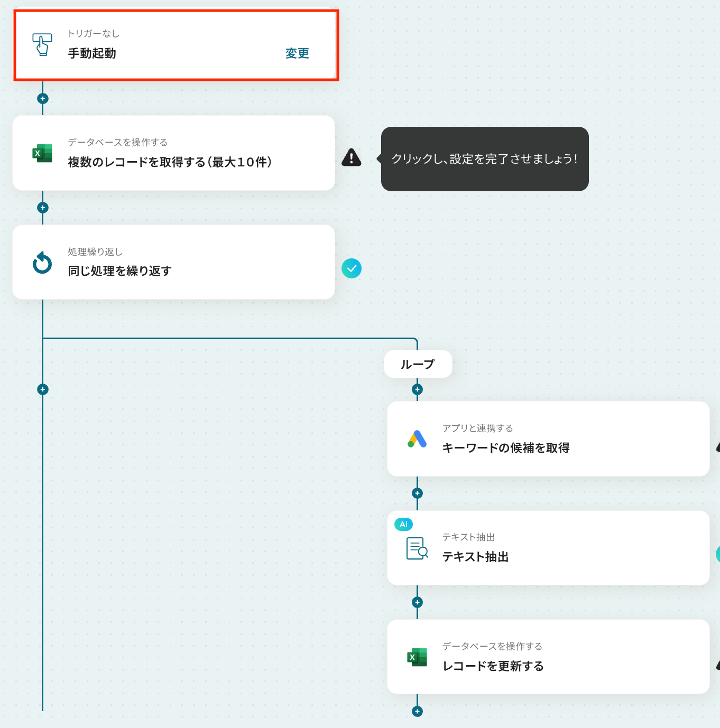Open the キーワードの候補を取得 step

click(548, 438)
